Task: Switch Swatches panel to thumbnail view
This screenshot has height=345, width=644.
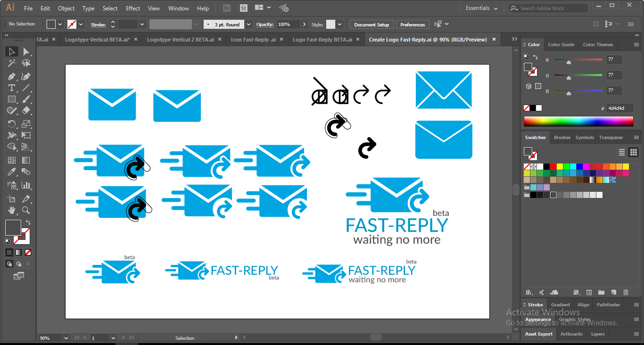Action: click(634, 152)
